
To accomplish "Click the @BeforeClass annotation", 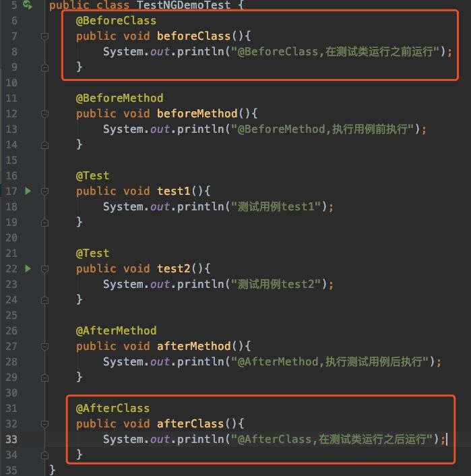I will pyautogui.click(x=116, y=21).
